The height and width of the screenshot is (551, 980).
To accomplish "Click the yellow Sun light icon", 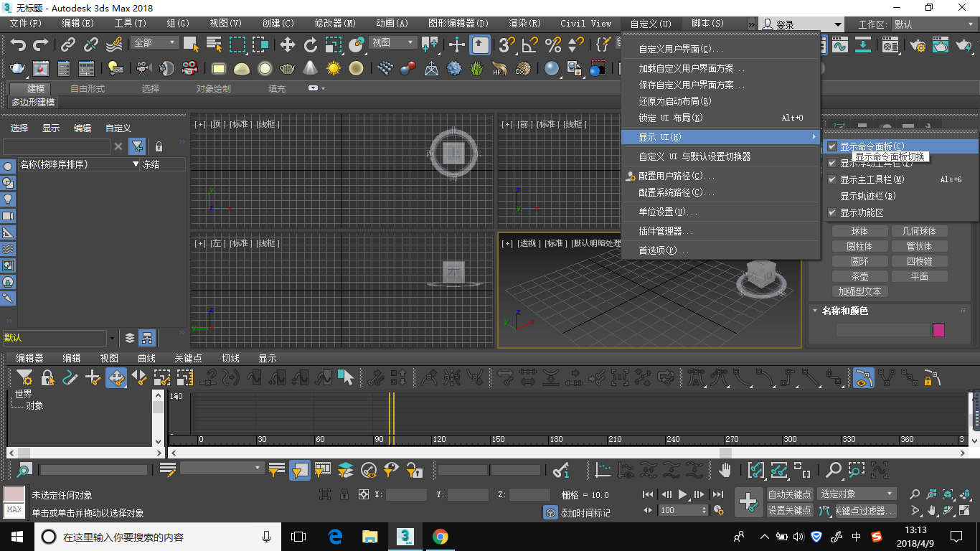I will click(333, 69).
